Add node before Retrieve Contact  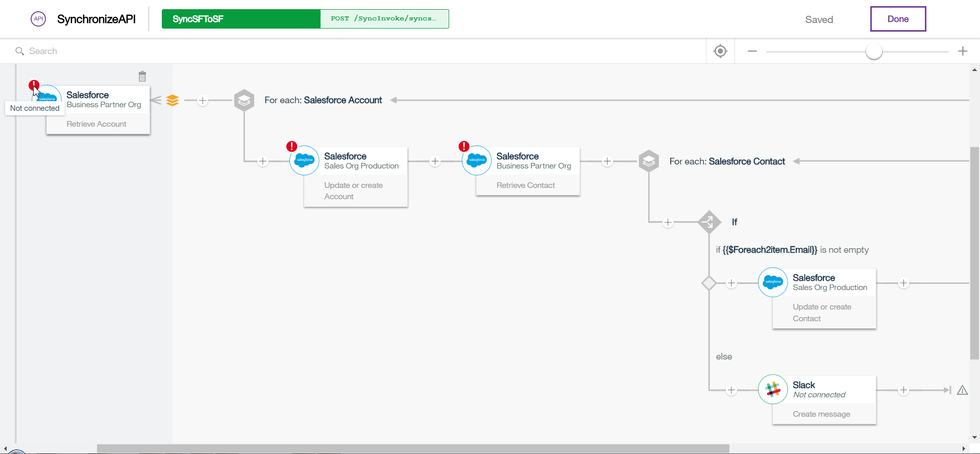point(435,161)
